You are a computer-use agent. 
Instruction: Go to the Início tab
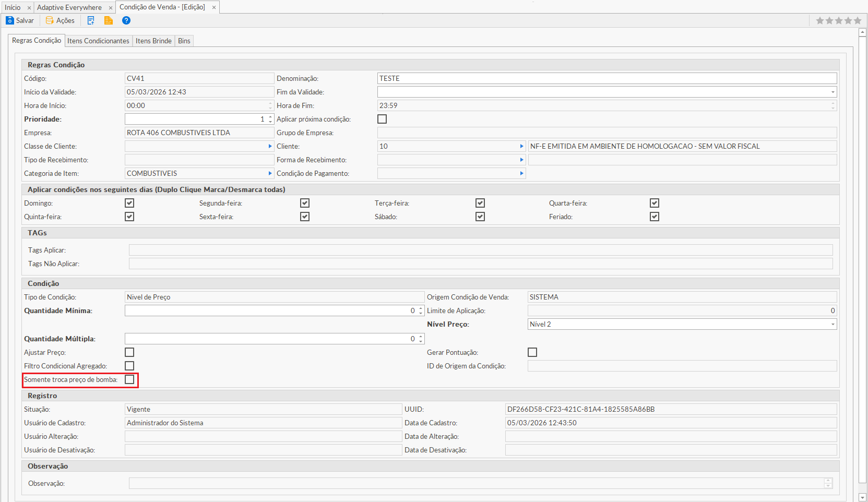tap(13, 7)
